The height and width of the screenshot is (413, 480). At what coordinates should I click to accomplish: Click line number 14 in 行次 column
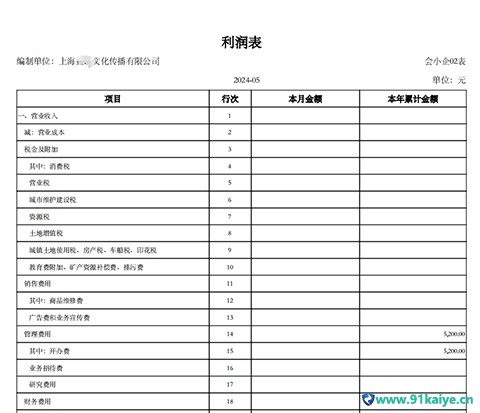[x=230, y=334]
